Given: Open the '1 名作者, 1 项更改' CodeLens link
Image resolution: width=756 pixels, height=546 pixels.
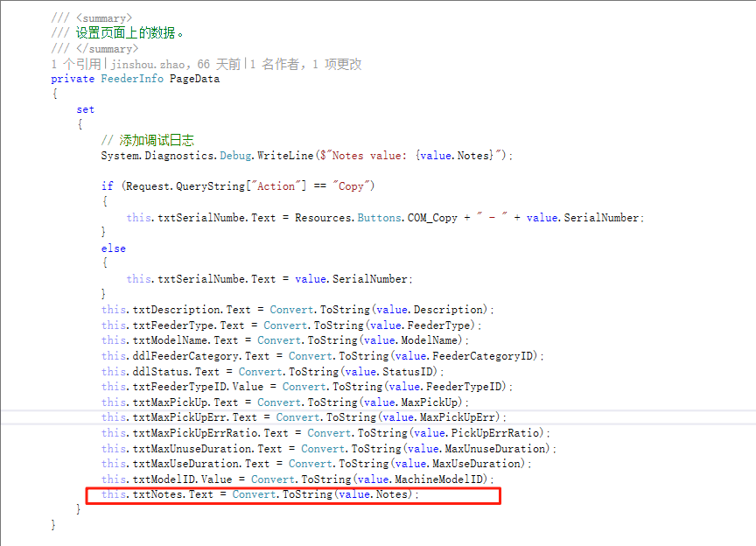Looking at the screenshot, I should pos(305,64).
